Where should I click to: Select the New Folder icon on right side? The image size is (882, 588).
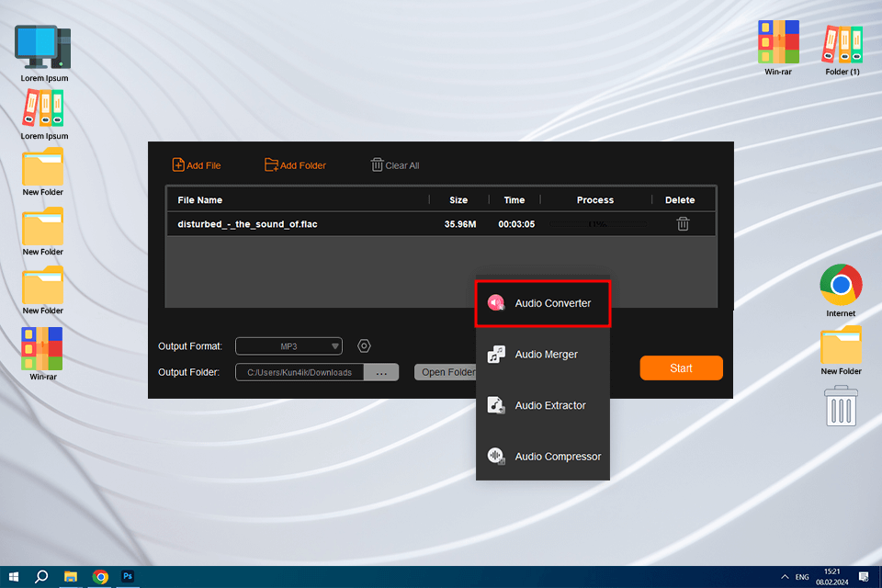pyautogui.click(x=841, y=351)
